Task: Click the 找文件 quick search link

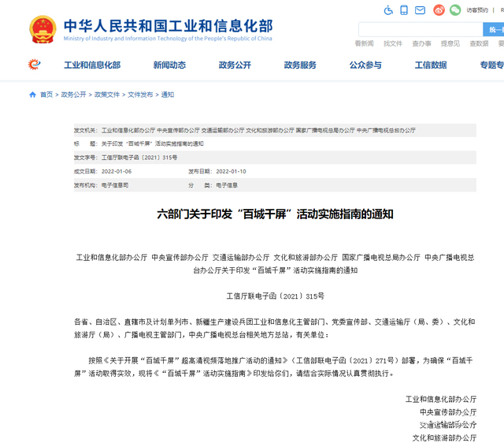Action: tap(393, 43)
